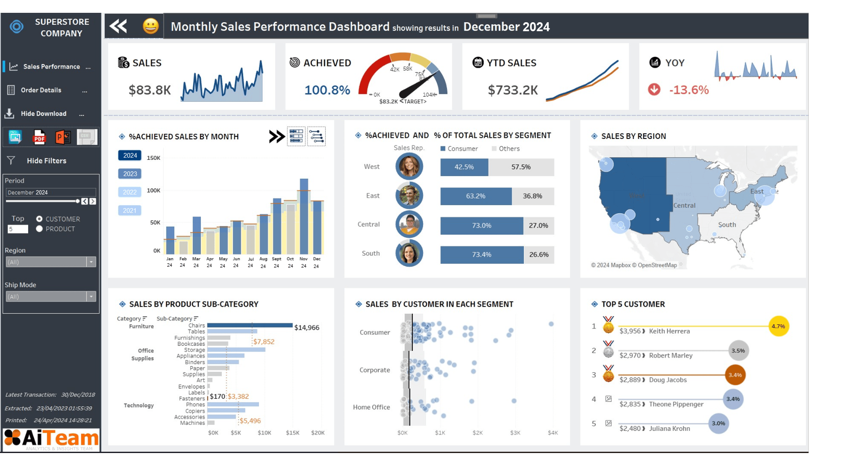
Task: Open the Region dropdown
Action: pyautogui.click(x=51, y=262)
